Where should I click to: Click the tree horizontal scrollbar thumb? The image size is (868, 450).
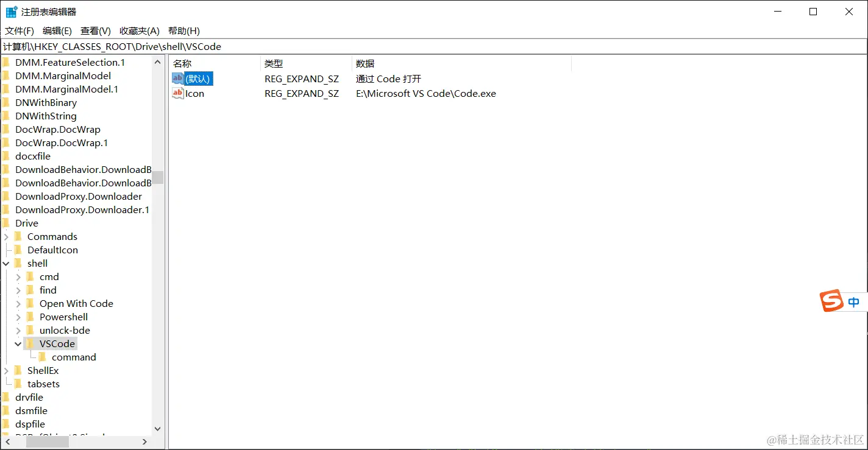click(x=48, y=442)
